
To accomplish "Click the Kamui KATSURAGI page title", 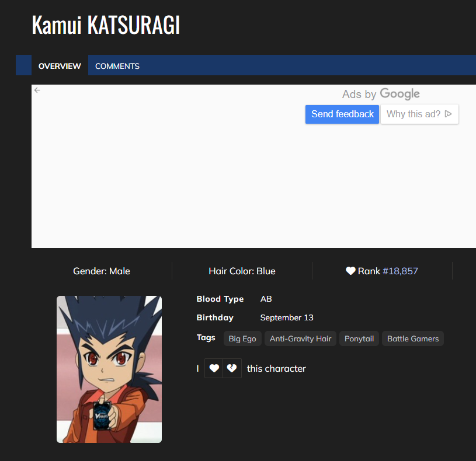I will point(106,25).
